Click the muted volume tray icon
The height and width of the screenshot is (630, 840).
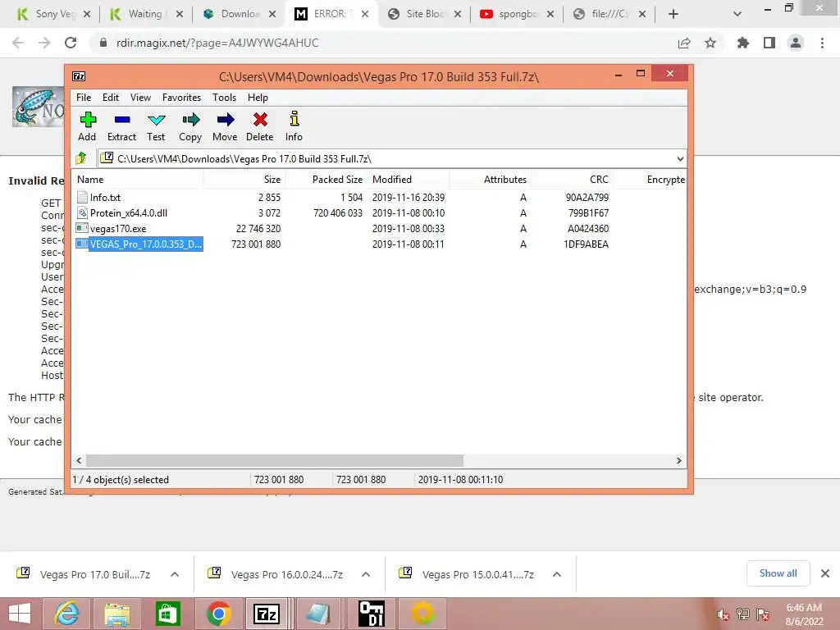tap(723, 614)
